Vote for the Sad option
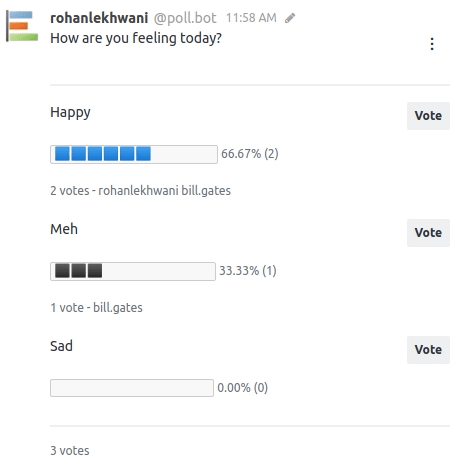The width and height of the screenshot is (468, 469). (x=428, y=350)
